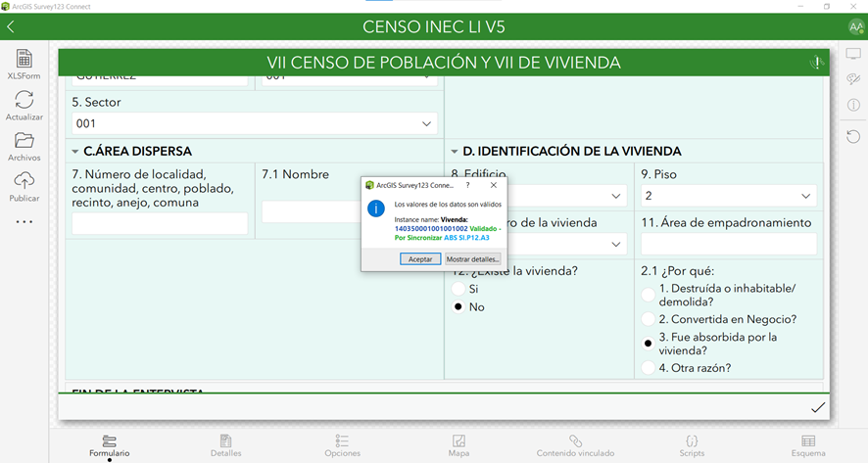Close the ArcGIS Survey123 dialog
Viewport: 868px width, 463px height.
[493, 185]
